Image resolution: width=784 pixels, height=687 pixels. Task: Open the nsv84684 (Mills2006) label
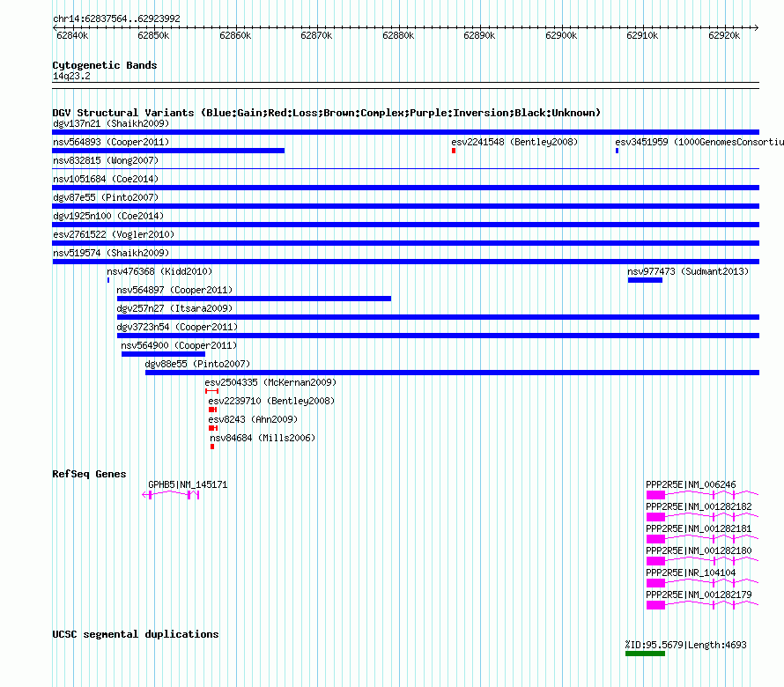tap(263, 438)
